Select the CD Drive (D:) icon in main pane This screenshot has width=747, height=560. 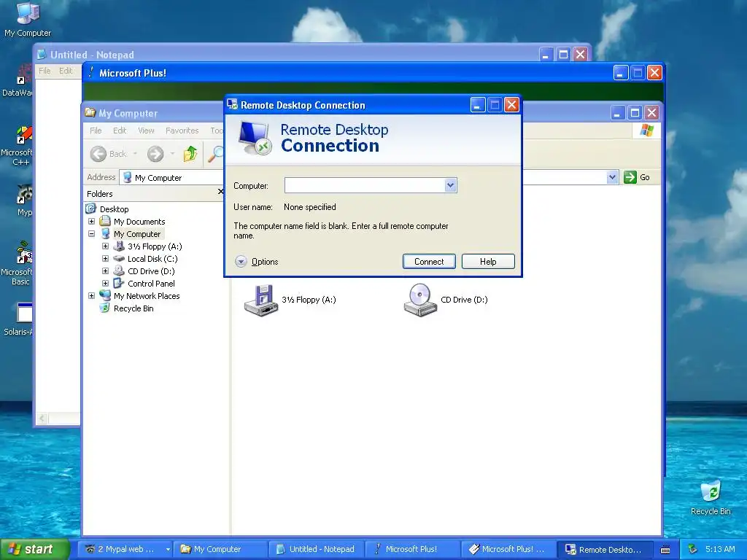click(419, 300)
